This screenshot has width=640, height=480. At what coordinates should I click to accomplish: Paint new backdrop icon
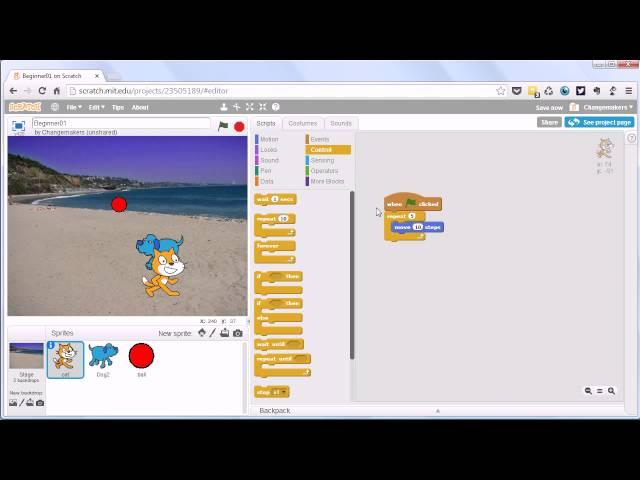22,403
